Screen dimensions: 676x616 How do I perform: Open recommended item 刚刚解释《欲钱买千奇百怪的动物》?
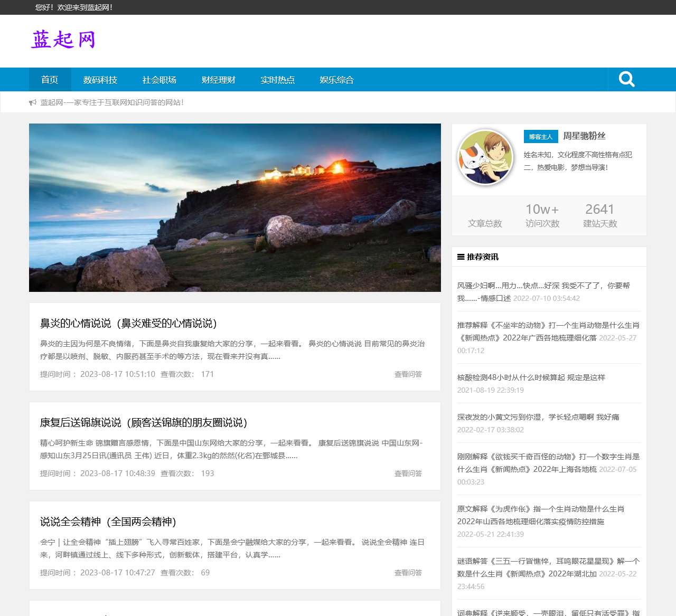pyautogui.click(x=548, y=463)
